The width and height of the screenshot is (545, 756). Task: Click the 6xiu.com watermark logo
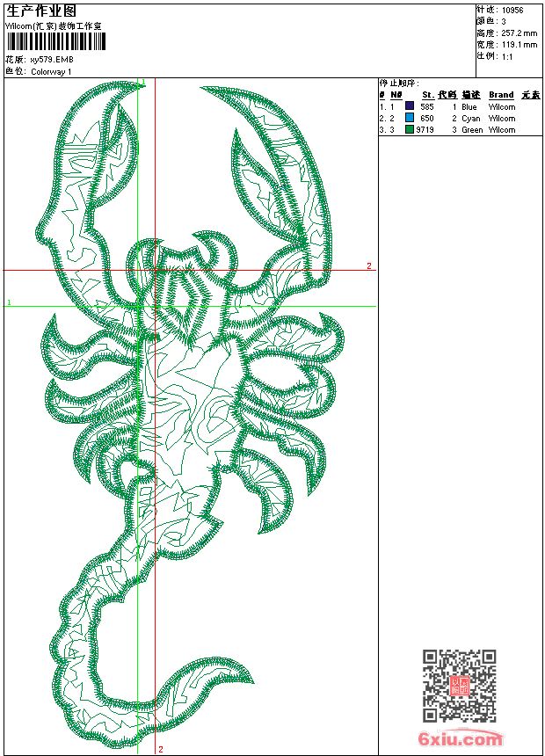coord(461,739)
